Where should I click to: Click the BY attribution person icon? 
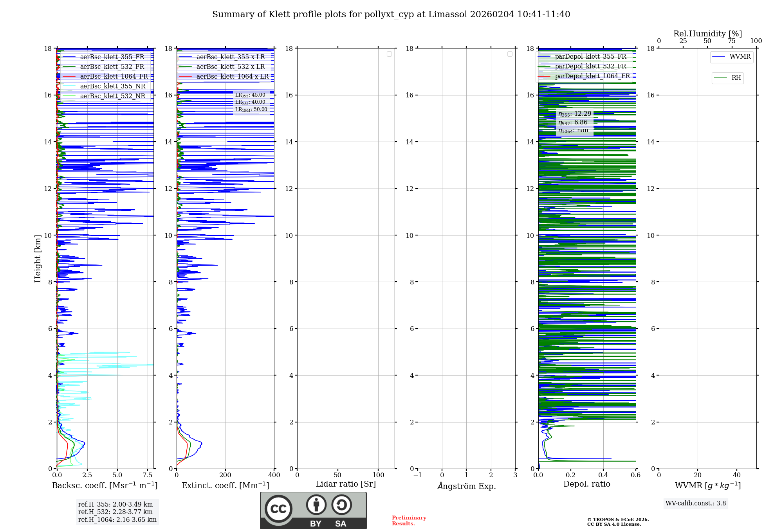316,505
